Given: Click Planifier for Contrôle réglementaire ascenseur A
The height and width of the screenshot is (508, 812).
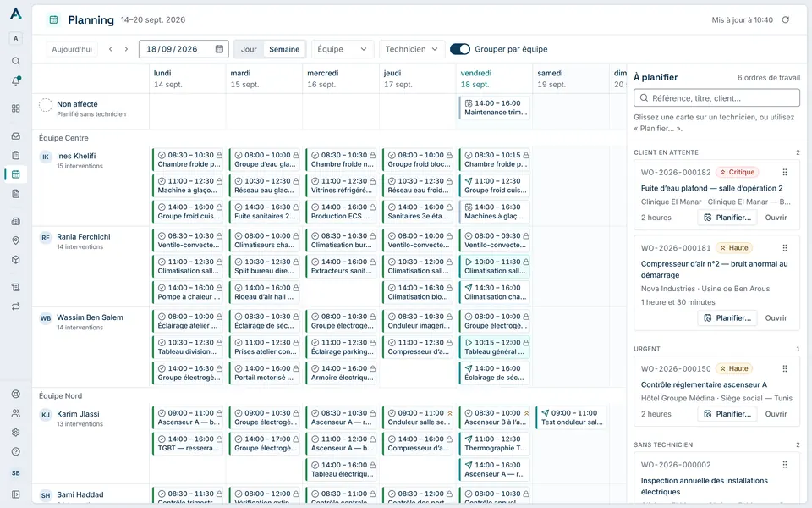Looking at the screenshot, I should tap(727, 414).
